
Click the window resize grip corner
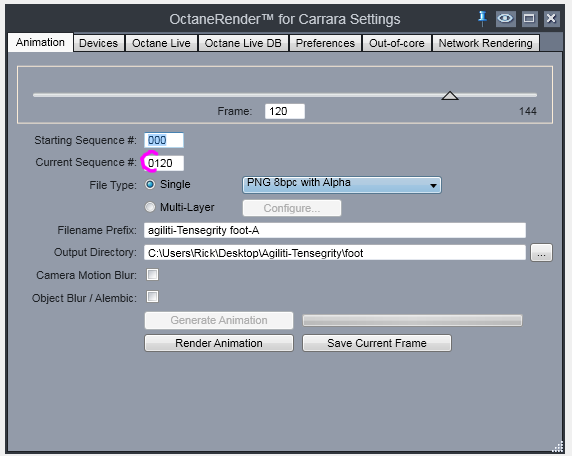point(558,447)
